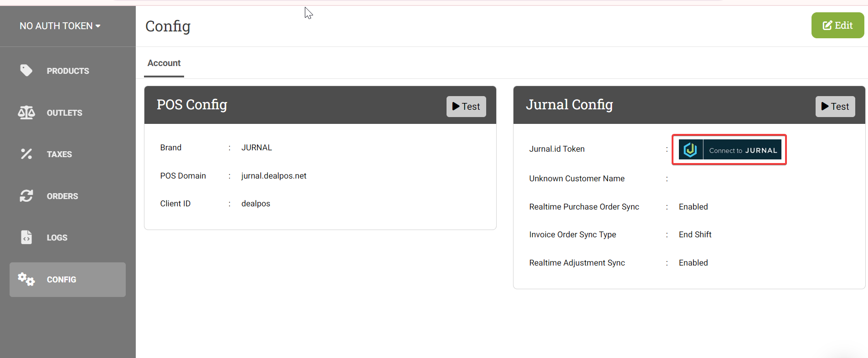This screenshot has width=868, height=358.
Task: Click the Unknown Customer Name label
Action: click(577, 179)
